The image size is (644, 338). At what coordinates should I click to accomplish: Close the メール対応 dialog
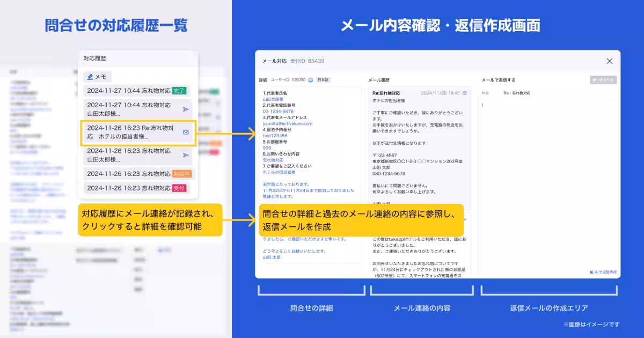pos(610,61)
